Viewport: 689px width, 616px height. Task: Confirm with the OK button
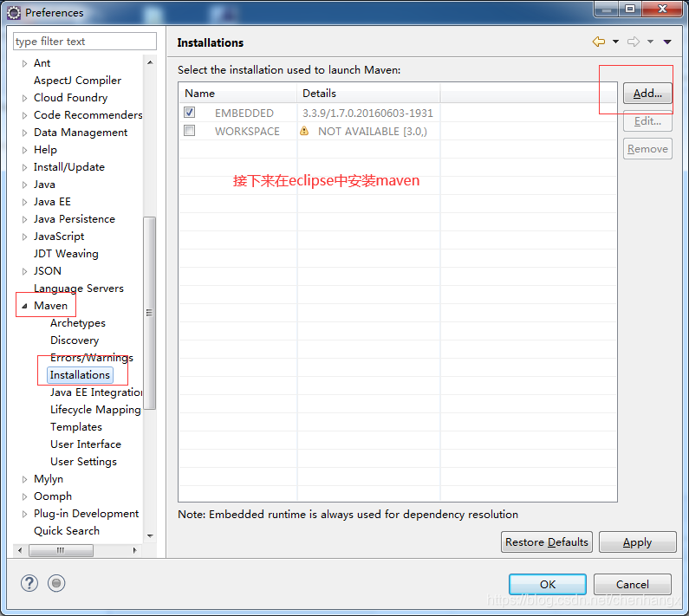[x=548, y=584]
